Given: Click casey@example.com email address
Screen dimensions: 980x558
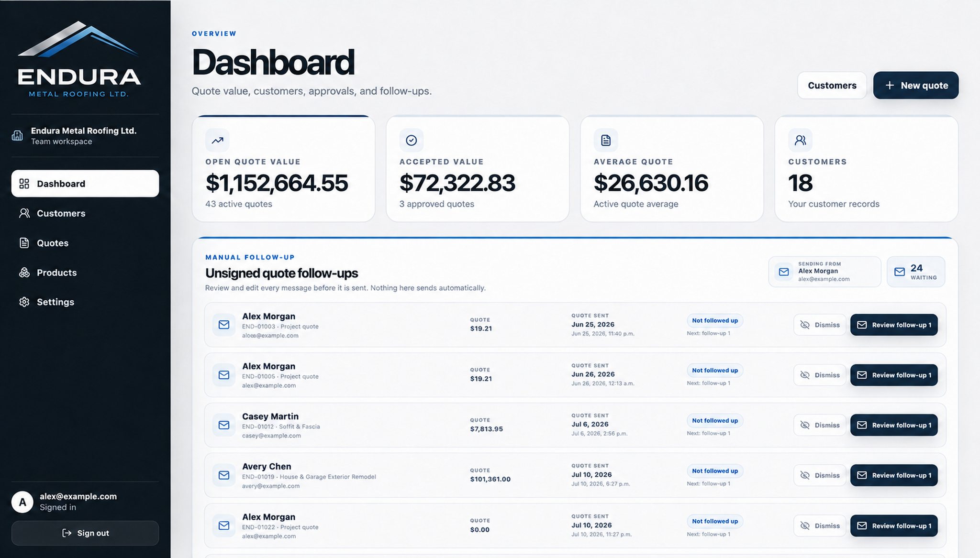Looking at the screenshot, I should click(271, 436).
